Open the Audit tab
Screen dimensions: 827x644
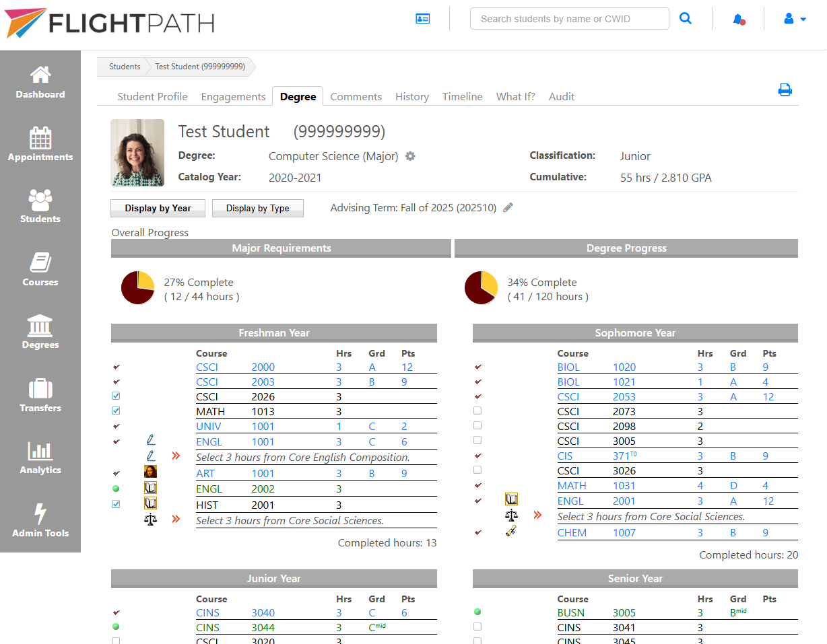point(562,96)
